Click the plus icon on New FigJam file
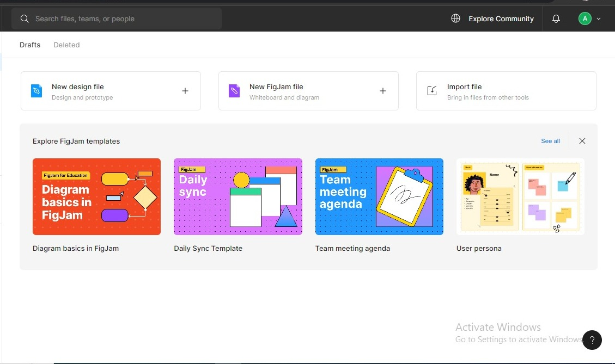Viewport: 615px width, 364px height. tap(383, 91)
